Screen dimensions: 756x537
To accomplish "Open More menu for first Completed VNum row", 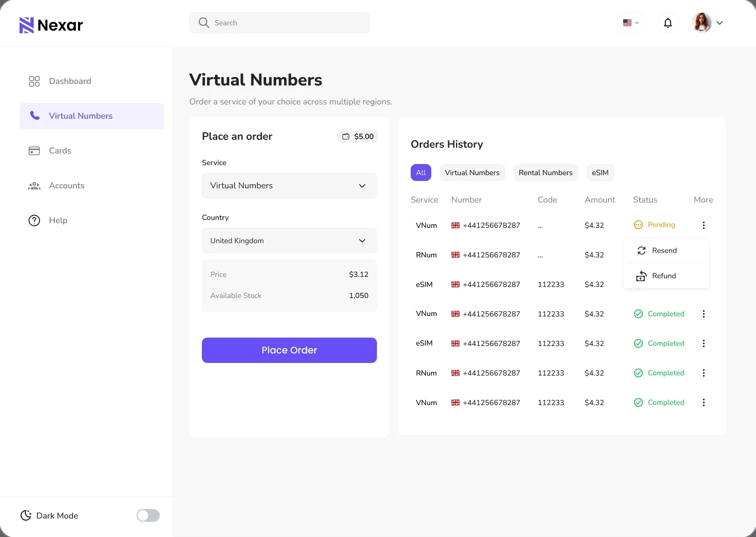I will [704, 314].
